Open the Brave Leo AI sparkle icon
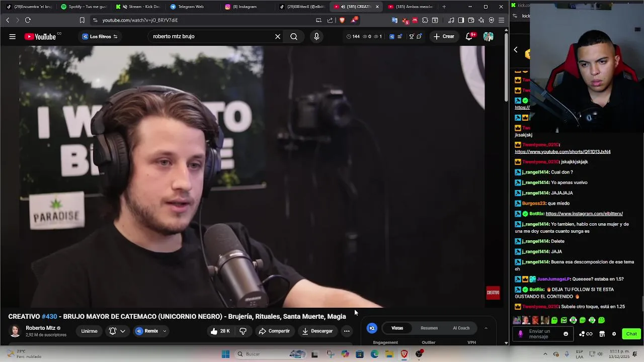 [481, 20]
